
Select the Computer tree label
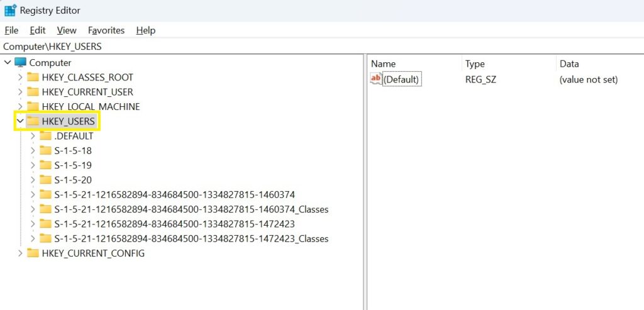pyautogui.click(x=50, y=63)
